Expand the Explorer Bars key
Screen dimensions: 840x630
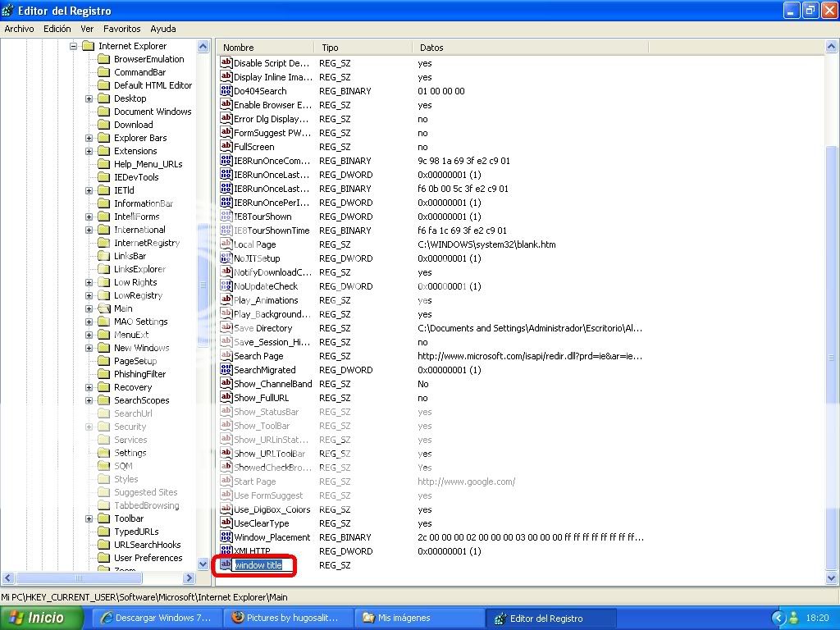(89, 138)
